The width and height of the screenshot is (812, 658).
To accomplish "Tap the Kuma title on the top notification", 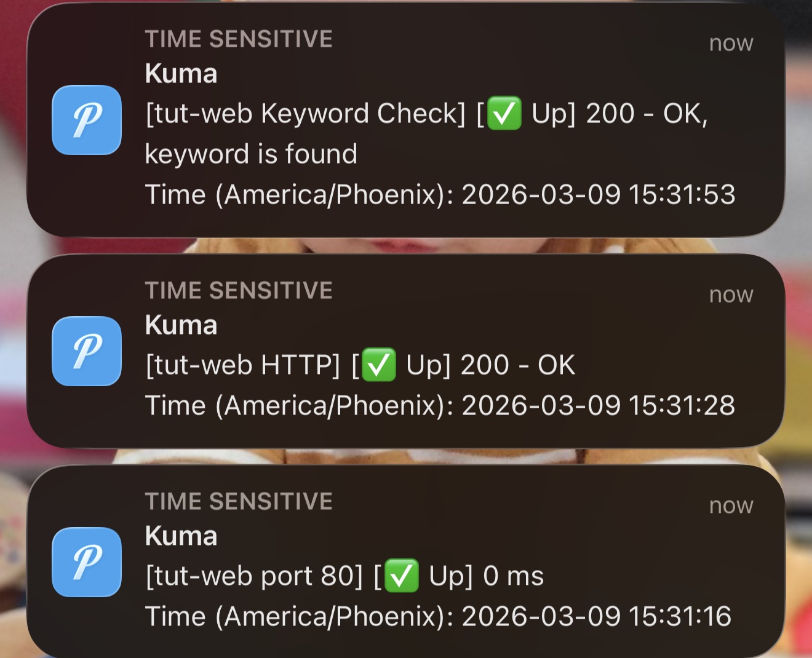I will click(181, 73).
